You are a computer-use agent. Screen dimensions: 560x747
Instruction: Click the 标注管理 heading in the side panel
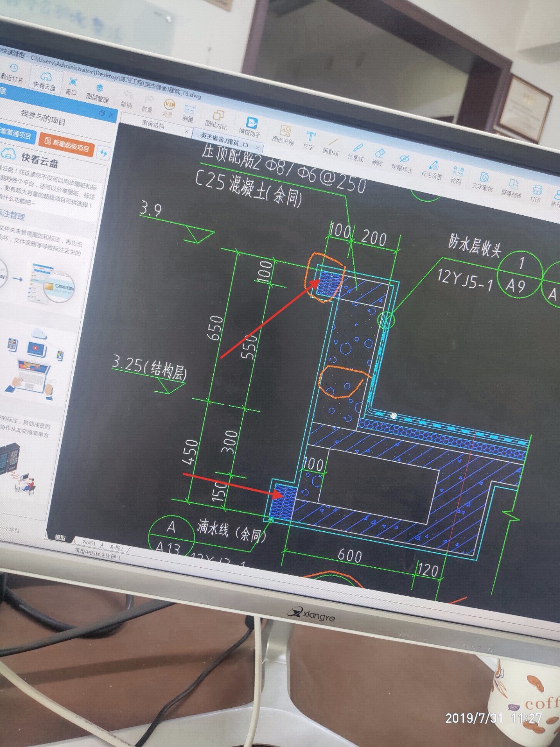click(12, 215)
